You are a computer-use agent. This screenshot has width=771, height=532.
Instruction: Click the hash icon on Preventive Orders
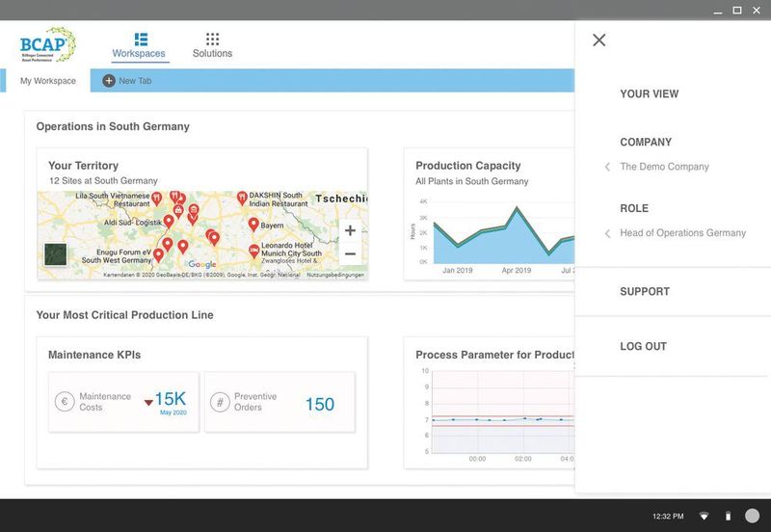coord(220,402)
